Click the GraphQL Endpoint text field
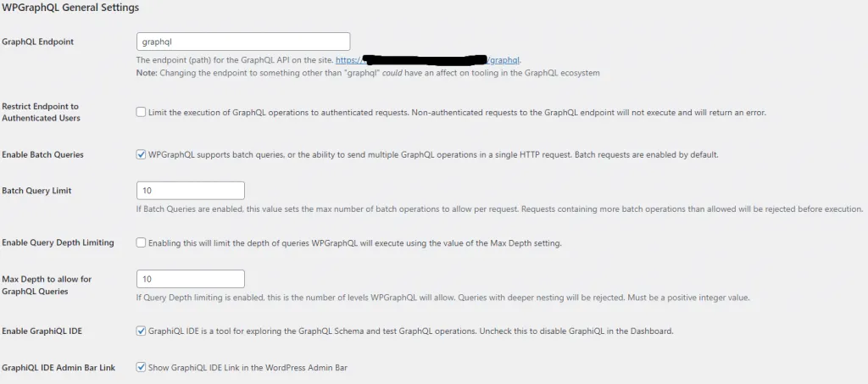The image size is (868, 384). (x=243, y=42)
